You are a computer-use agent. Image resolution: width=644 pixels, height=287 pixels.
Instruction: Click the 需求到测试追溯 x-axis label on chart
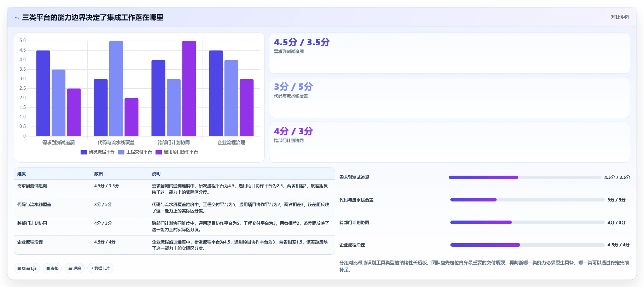58,142
